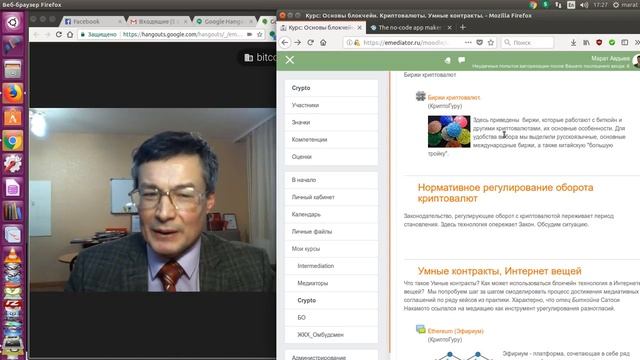Click the Firefox search field 'Поиск'
640x360 pixels.
[527, 42]
